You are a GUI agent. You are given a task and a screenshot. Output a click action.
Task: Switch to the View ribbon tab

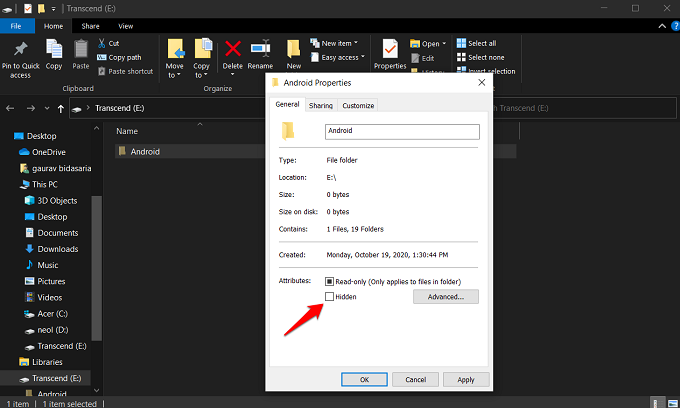[126, 26]
